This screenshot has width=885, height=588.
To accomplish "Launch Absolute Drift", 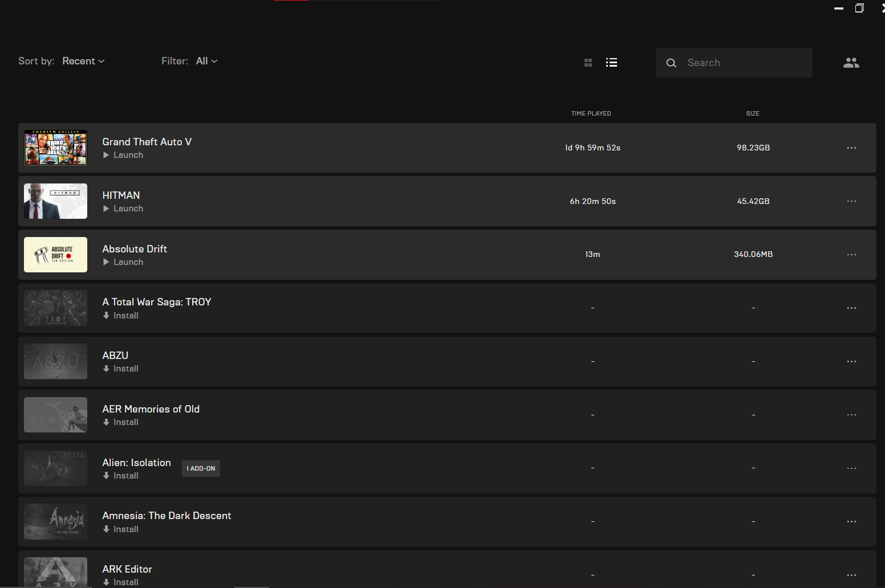I will pyautogui.click(x=123, y=262).
